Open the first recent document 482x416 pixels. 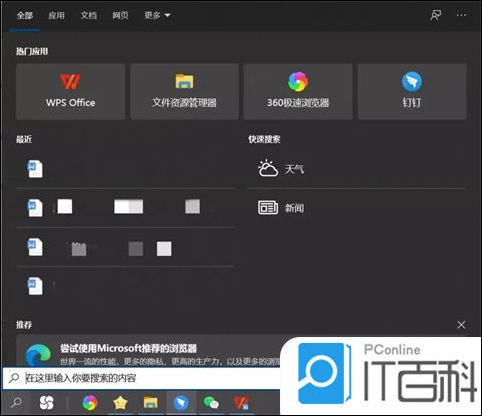[125, 169]
